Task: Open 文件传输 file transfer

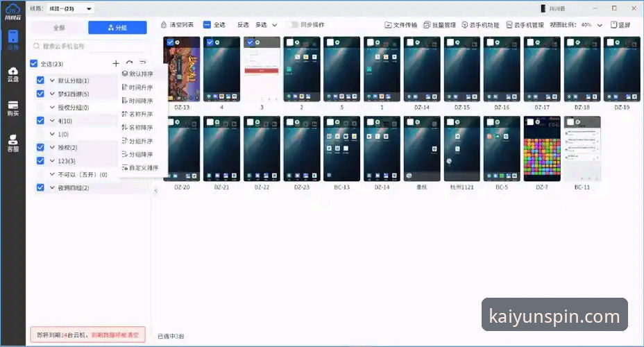Action: (400, 25)
